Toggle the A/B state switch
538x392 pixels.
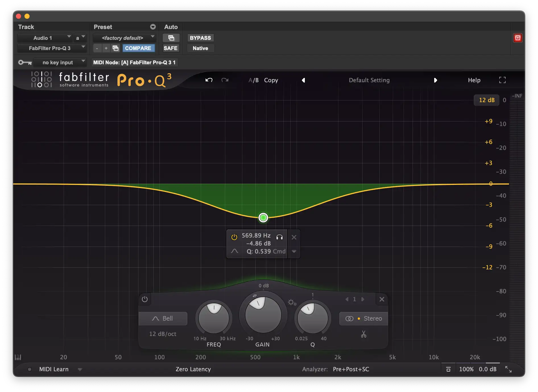(x=253, y=80)
